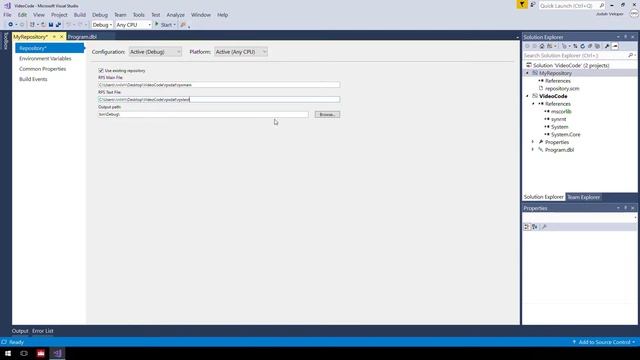Click the Task View taskbar icon
The image size is (640, 360).
point(24,353)
